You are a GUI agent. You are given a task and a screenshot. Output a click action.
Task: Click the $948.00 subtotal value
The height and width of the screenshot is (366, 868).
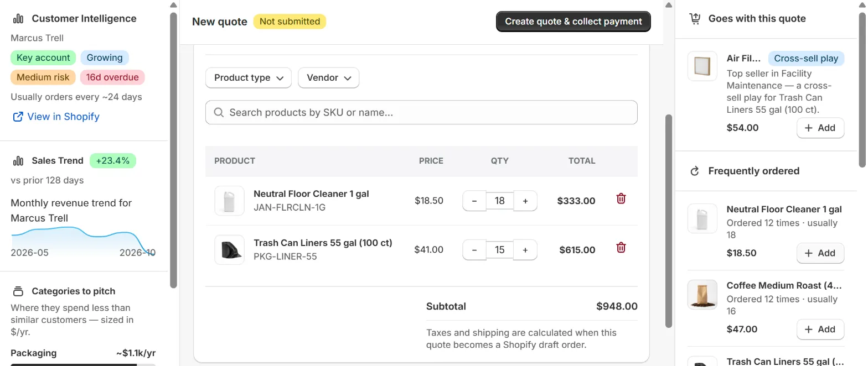pos(617,306)
